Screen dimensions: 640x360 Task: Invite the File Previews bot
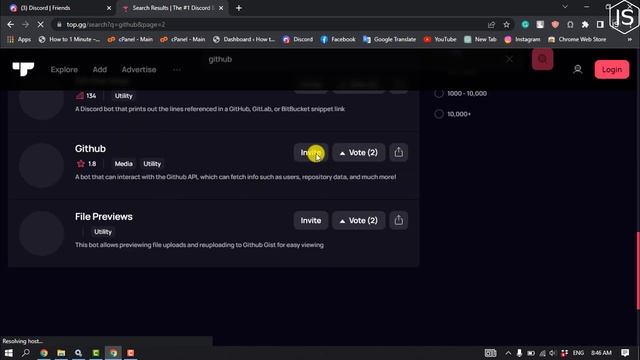(x=311, y=220)
